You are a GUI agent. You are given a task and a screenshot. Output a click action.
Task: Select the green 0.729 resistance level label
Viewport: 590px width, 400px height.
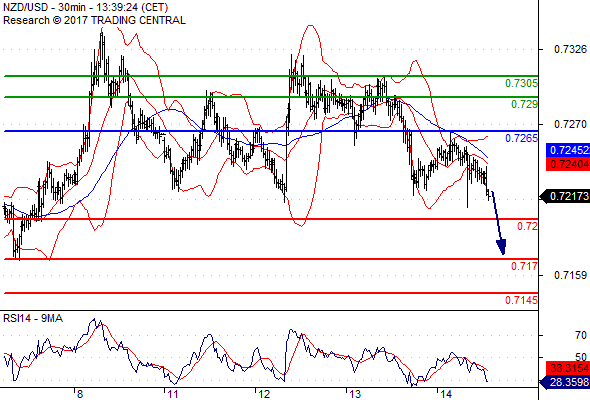524,104
